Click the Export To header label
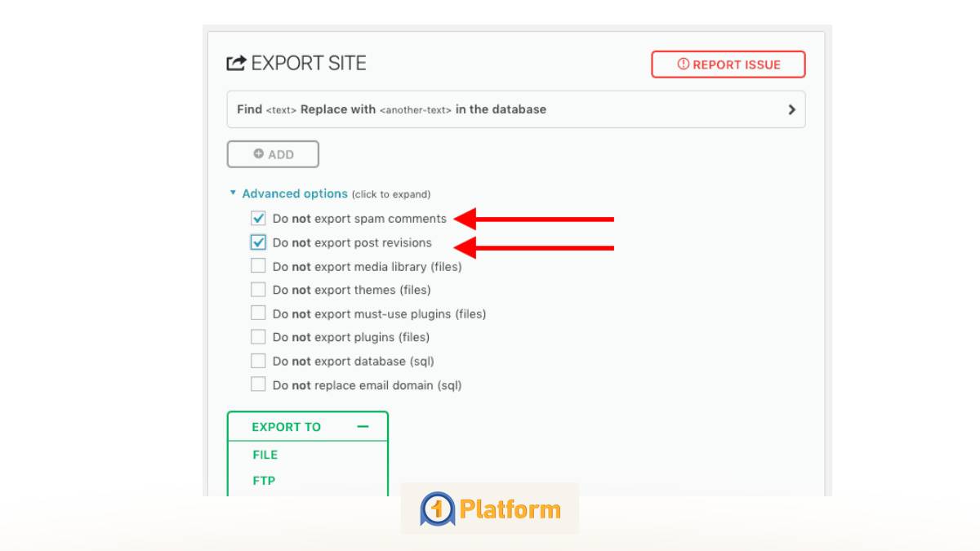The height and width of the screenshot is (551, 980). click(x=287, y=427)
